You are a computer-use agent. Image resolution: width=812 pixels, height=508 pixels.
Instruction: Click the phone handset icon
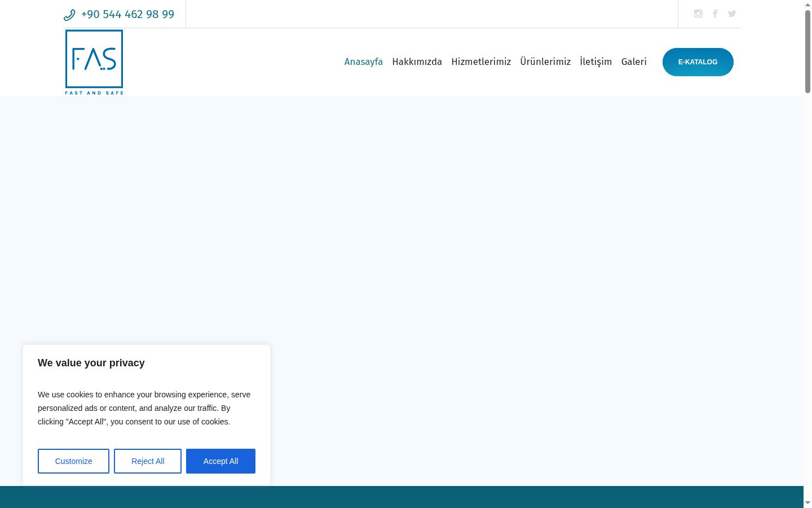pos(69,15)
